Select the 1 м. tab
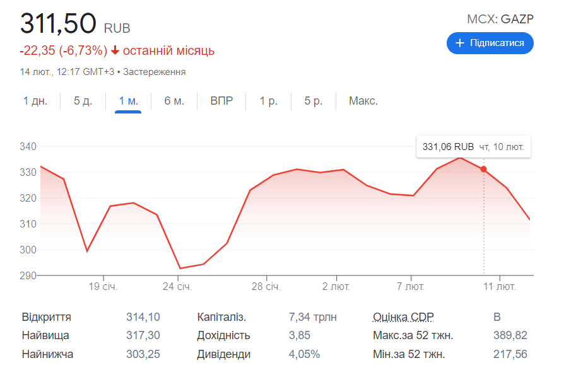Viewport: 588px width, 370px height. [128, 101]
